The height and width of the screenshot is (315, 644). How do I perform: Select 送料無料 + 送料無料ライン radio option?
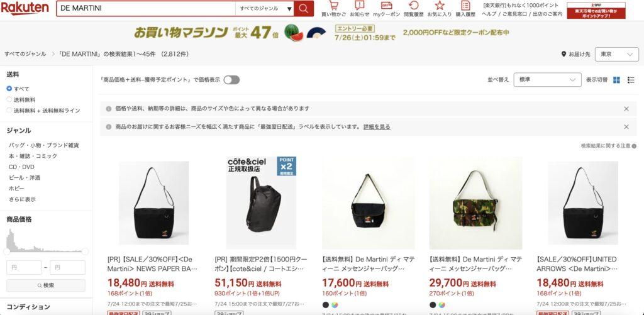(x=9, y=110)
